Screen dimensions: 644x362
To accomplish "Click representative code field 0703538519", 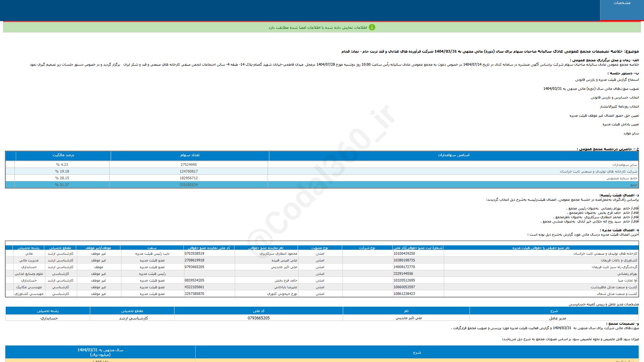I will tap(194, 254).
